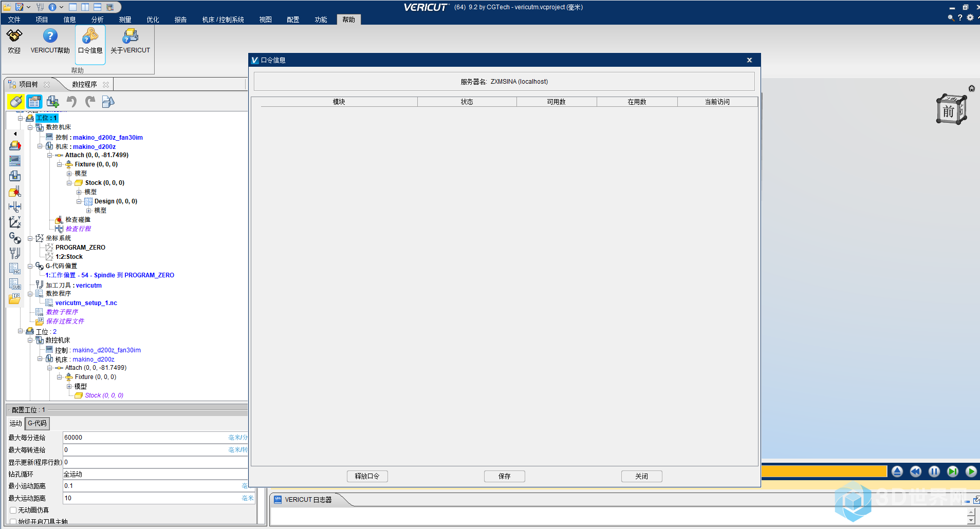
Task: Click the 当前访问 column header
Action: [717, 102]
